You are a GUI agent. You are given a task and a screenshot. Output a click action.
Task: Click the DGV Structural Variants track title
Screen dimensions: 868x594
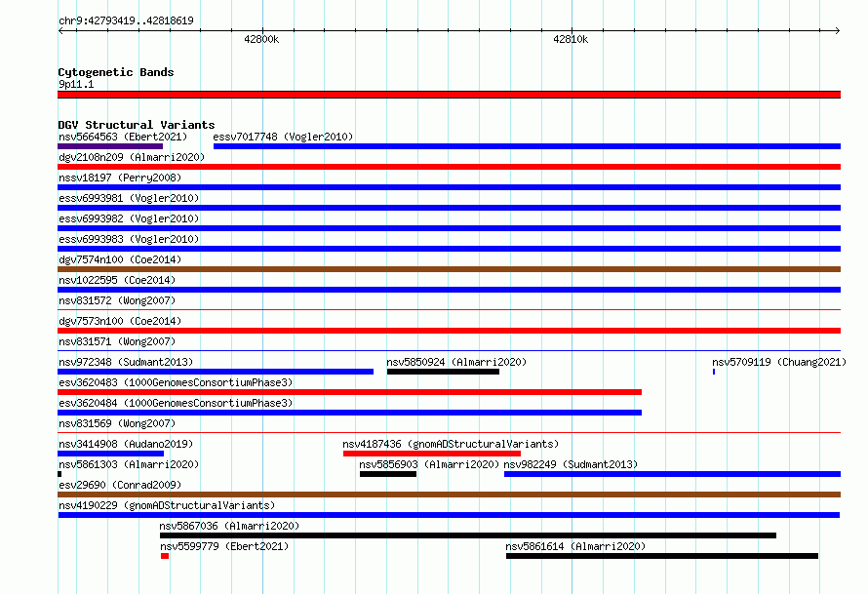(137, 125)
